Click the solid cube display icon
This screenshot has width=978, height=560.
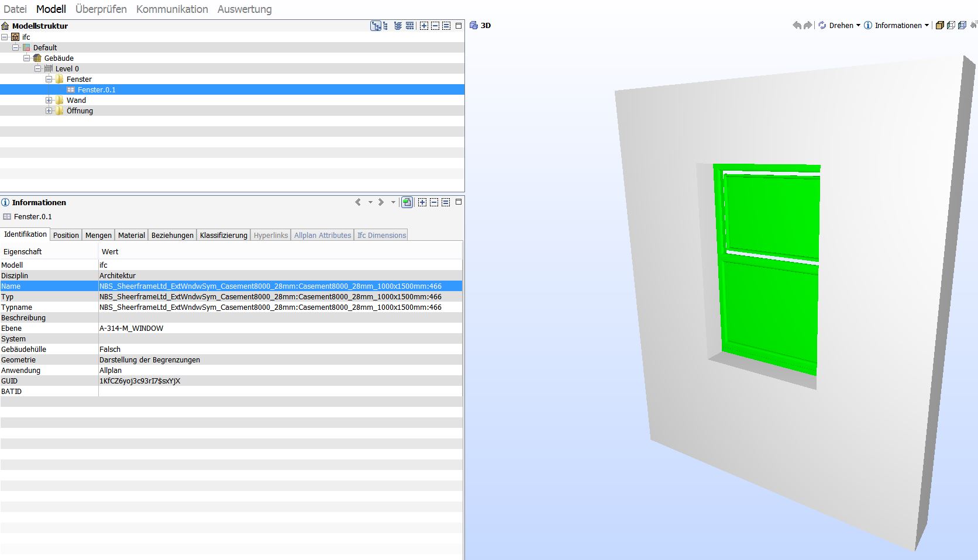point(939,25)
